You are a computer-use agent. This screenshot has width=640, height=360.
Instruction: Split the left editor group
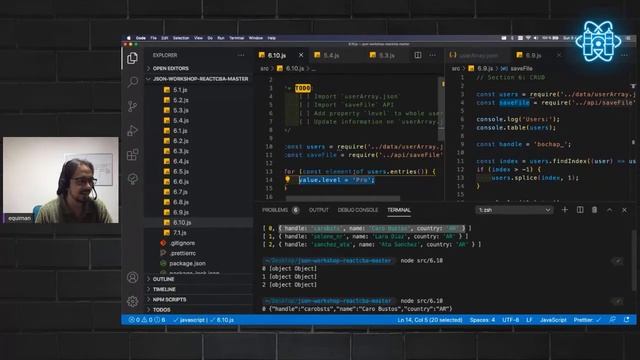[x=418, y=55]
